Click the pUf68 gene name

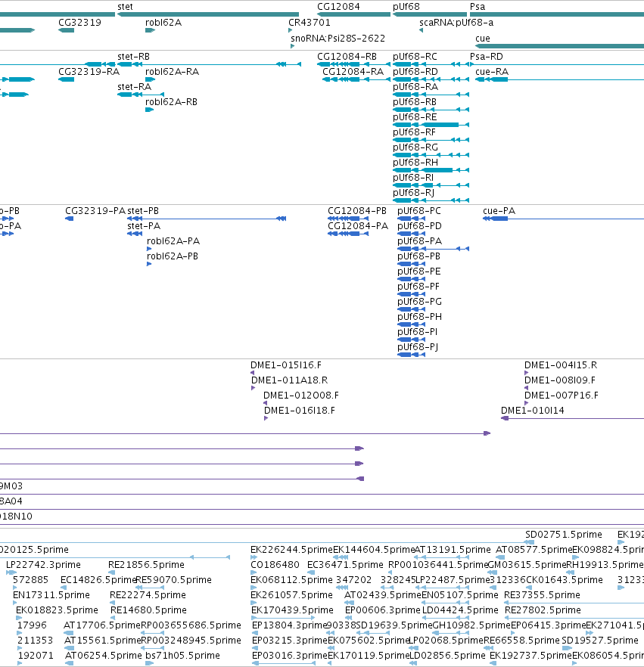coord(406,6)
